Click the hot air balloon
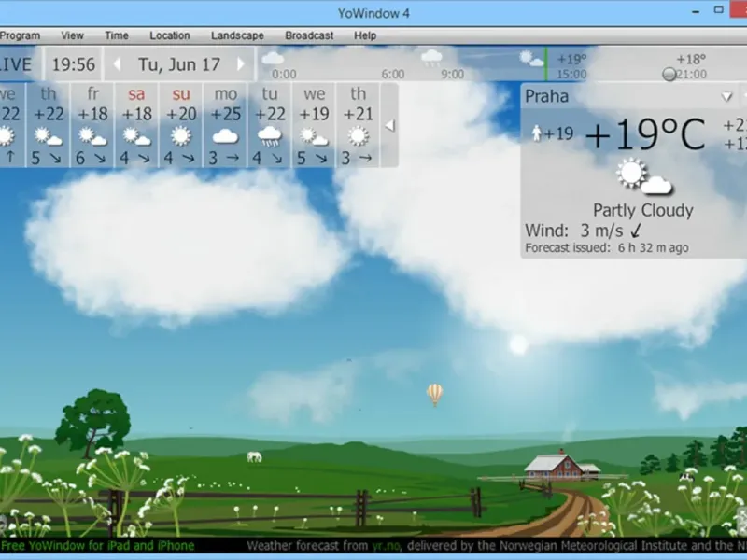This screenshot has height=560, width=747. click(x=434, y=395)
